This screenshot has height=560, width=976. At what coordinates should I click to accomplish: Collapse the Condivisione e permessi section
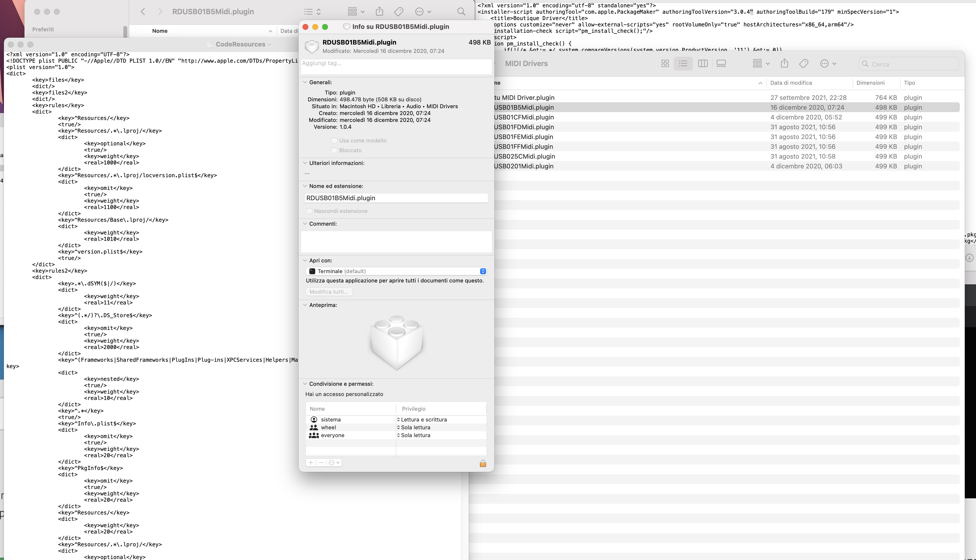tap(305, 384)
